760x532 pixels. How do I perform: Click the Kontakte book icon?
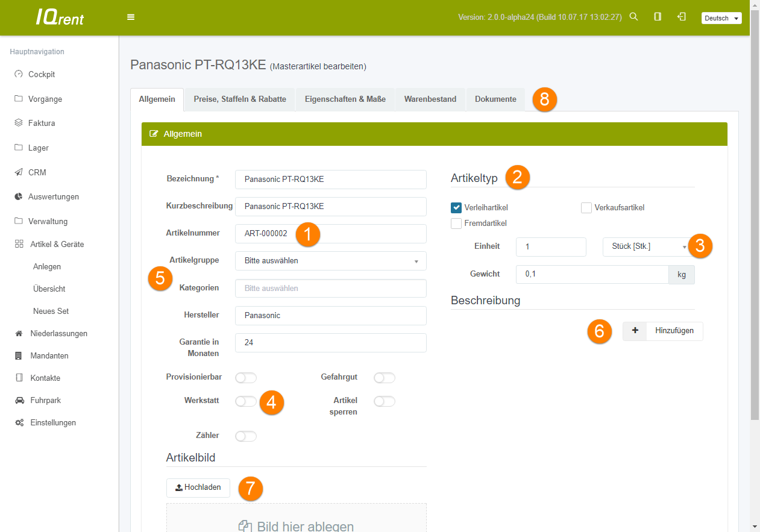pyautogui.click(x=19, y=378)
